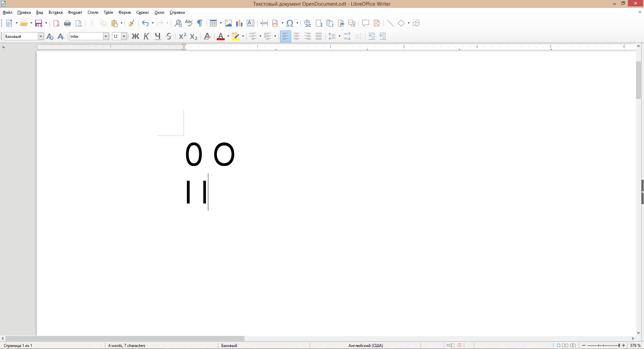Select the Clone Formatting tool
644x349 pixels.
click(x=131, y=23)
